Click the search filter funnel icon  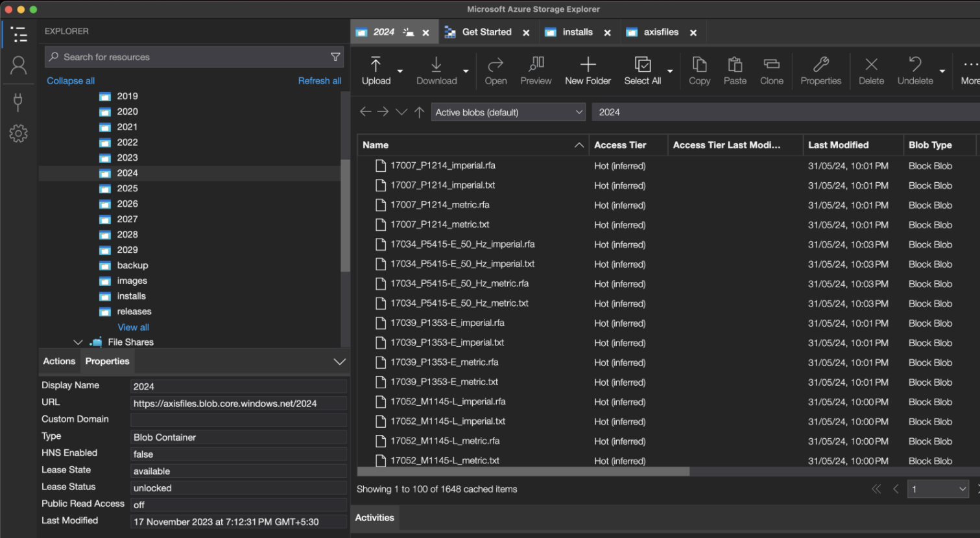(x=335, y=57)
